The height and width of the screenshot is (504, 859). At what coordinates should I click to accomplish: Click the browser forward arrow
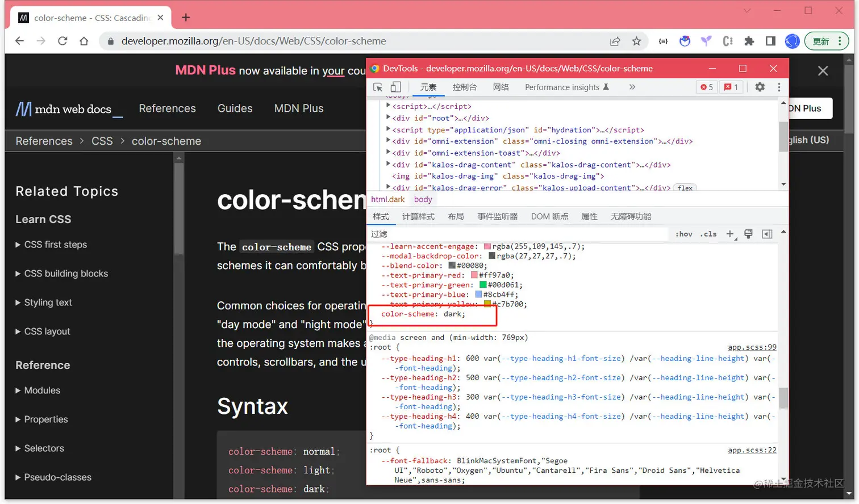pos(41,41)
